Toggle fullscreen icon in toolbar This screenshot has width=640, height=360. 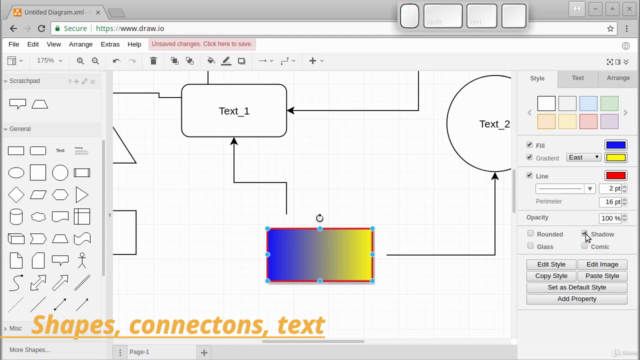tap(610, 62)
